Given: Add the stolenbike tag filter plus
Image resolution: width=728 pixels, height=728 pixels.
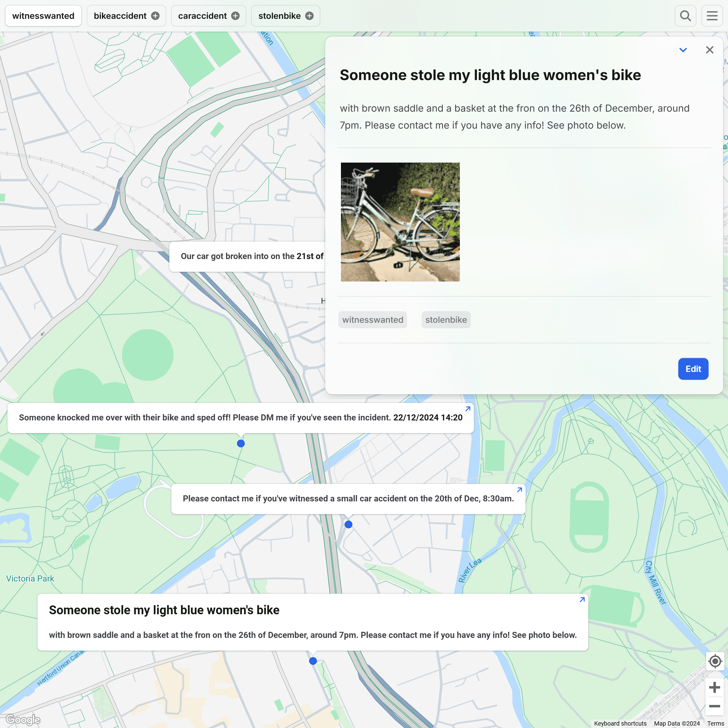Looking at the screenshot, I should 309,16.
